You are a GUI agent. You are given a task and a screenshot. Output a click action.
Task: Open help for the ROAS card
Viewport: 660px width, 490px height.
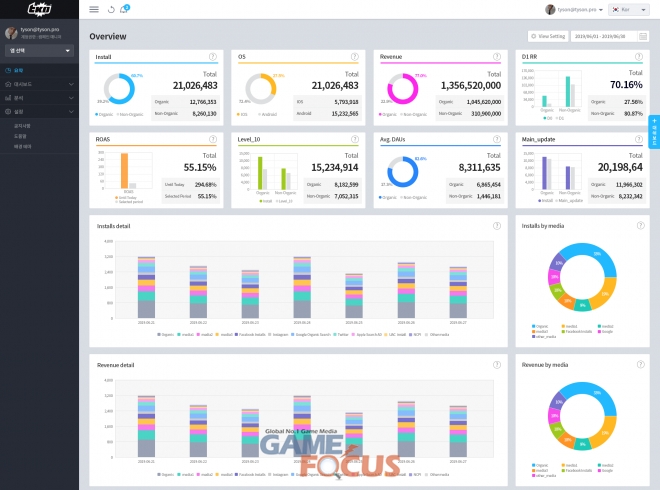pyautogui.click(x=212, y=140)
